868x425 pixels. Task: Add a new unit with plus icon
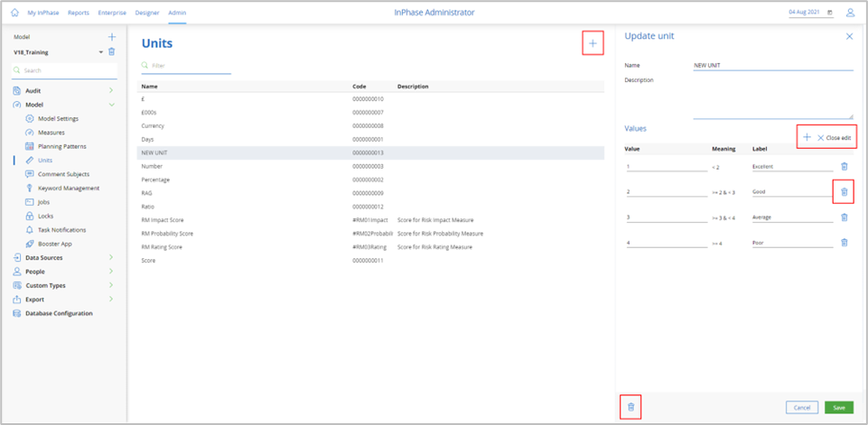coord(593,43)
